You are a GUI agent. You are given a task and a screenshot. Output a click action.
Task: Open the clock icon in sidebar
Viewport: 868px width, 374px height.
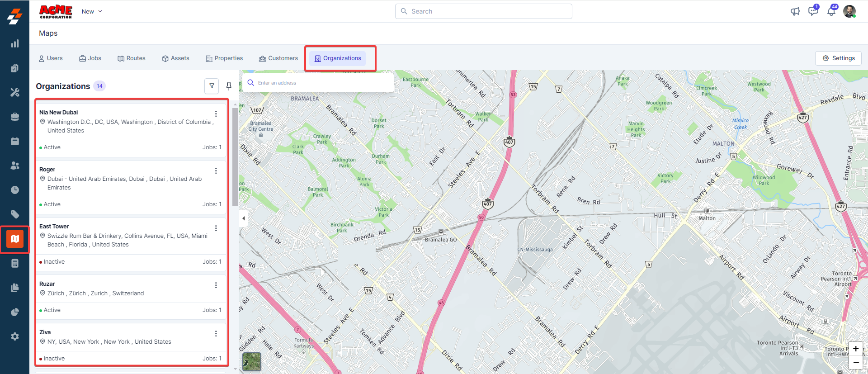pos(15,190)
